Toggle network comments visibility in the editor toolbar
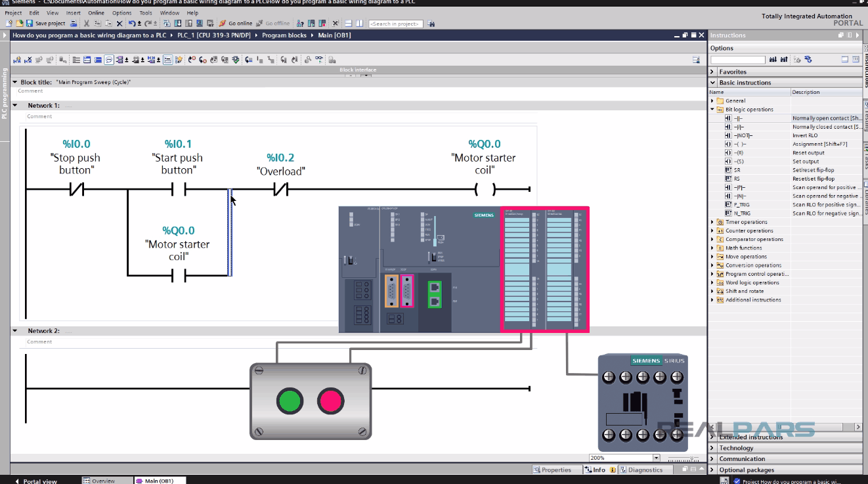This screenshot has height=484, width=868. 109,60
